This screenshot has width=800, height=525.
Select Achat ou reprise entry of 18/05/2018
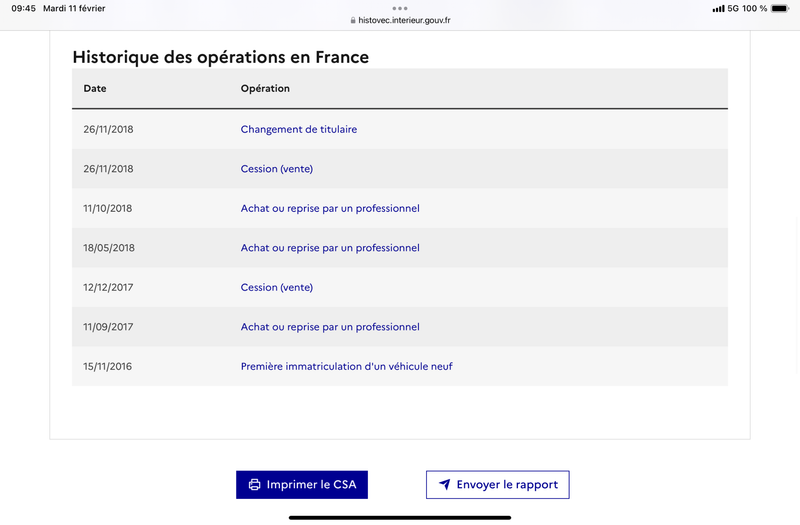click(x=330, y=248)
